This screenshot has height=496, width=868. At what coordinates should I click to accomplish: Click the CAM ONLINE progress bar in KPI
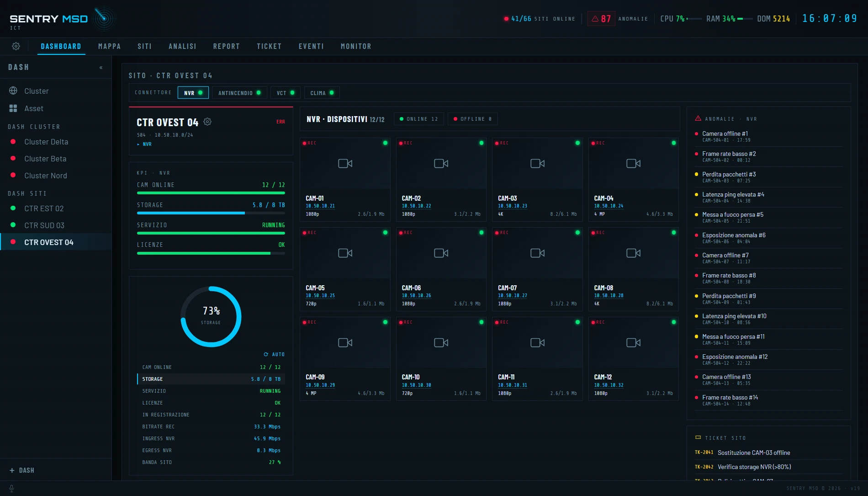[211, 193]
